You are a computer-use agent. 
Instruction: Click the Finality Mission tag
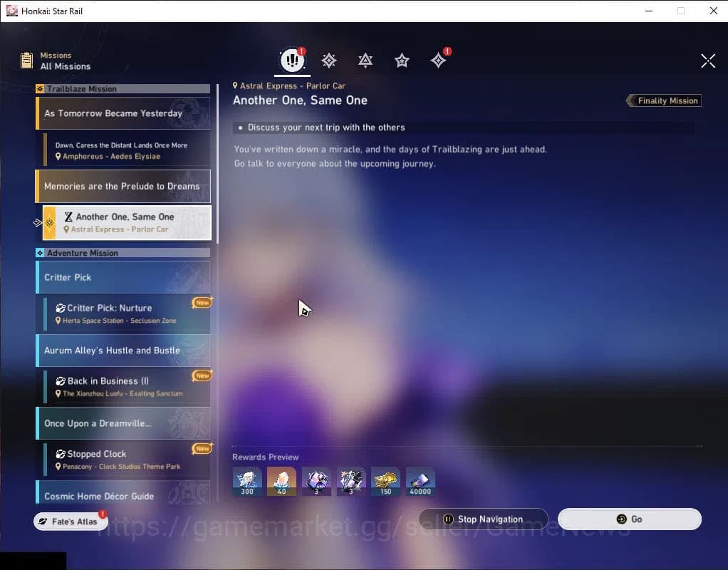[664, 100]
